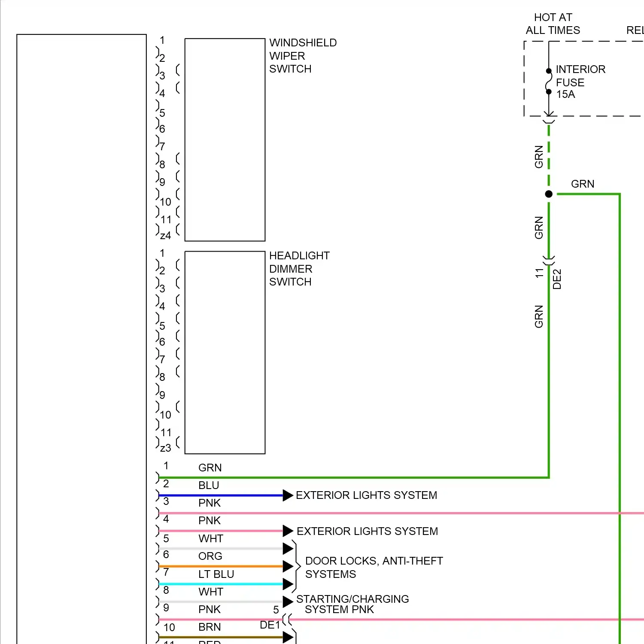Click EXTERIOR LIGHTS SYSTEM text beside BLU wire
The image size is (644, 644).
point(366,495)
